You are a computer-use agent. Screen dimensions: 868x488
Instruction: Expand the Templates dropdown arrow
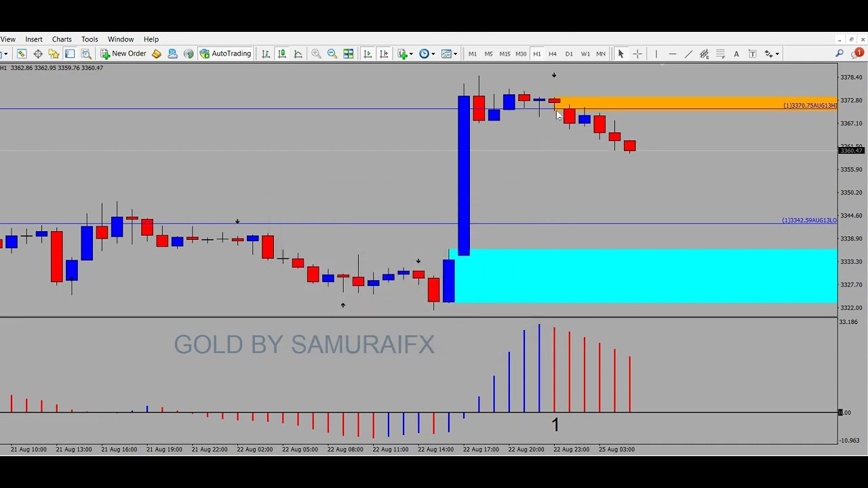pyautogui.click(x=455, y=54)
